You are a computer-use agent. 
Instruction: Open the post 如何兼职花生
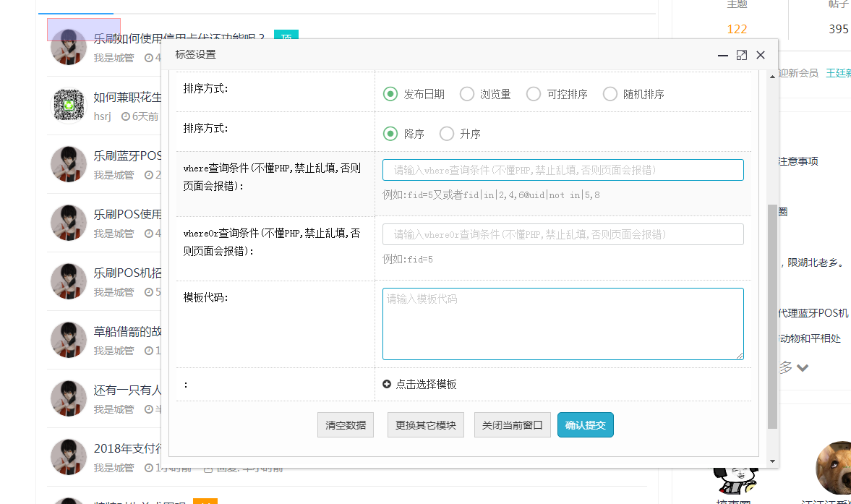click(x=127, y=98)
